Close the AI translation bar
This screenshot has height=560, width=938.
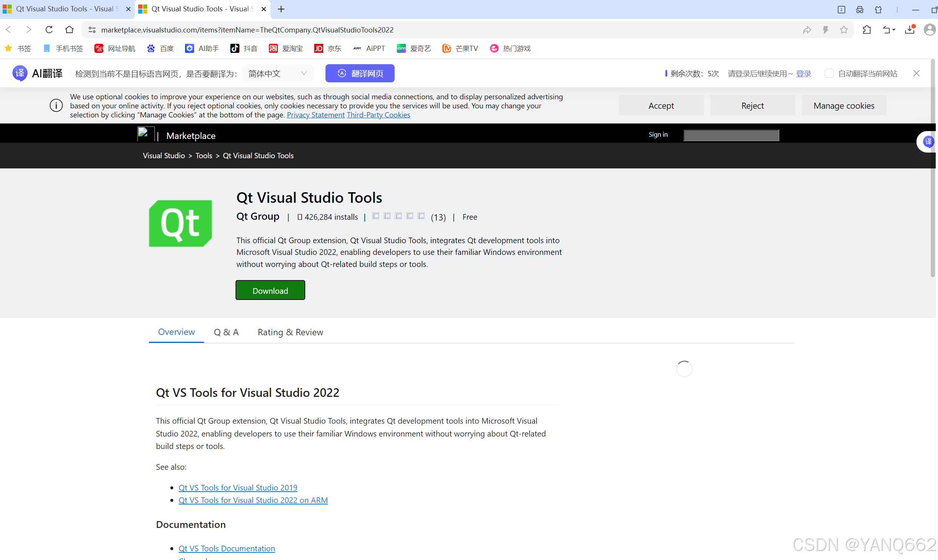click(x=916, y=73)
